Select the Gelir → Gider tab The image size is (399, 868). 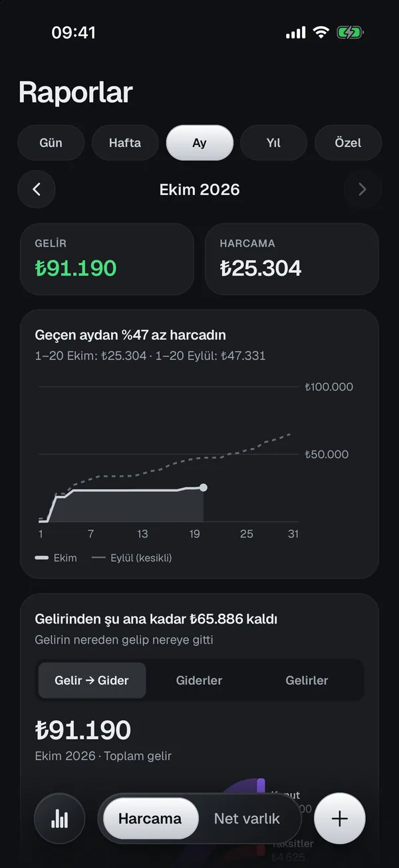[92, 680]
